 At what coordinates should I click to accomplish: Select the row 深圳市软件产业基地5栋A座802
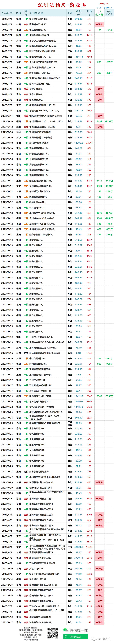coord(57,78)
